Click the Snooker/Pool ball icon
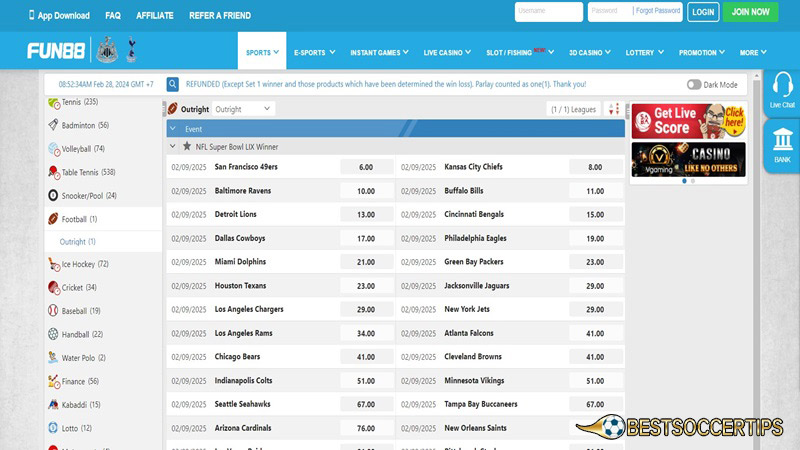 53,195
